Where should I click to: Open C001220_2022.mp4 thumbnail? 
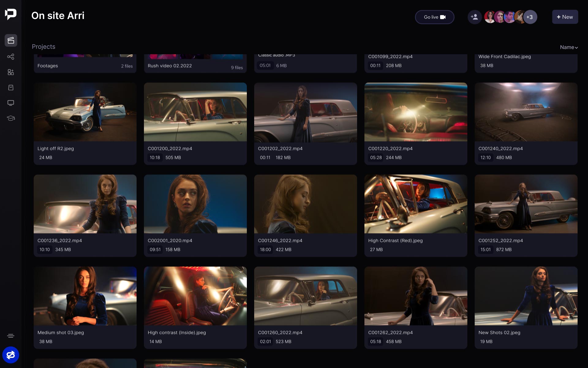coord(416,112)
